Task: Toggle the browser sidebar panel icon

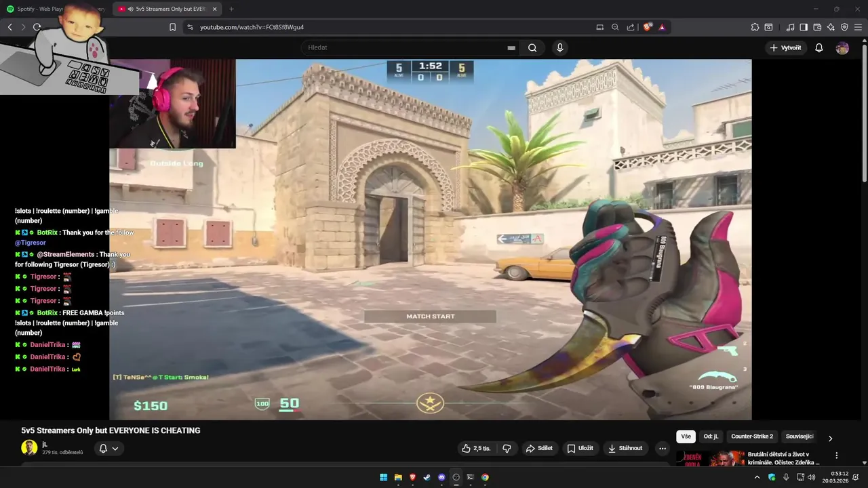Action: click(x=804, y=27)
